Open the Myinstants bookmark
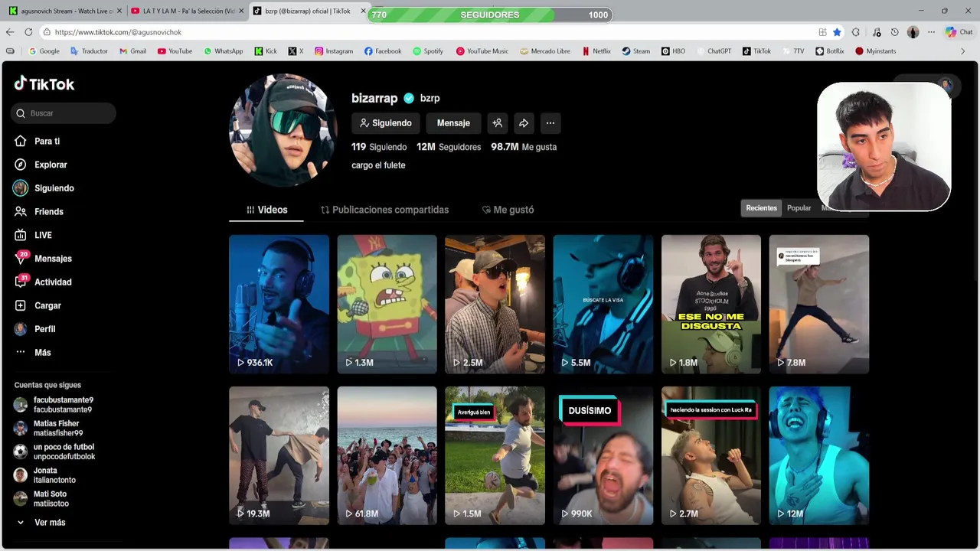This screenshot has width=980, height=551. coord(875,51)
